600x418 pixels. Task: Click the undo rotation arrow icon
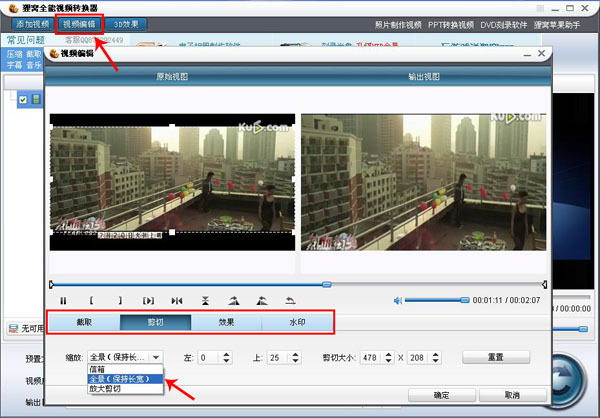point(290,301)
